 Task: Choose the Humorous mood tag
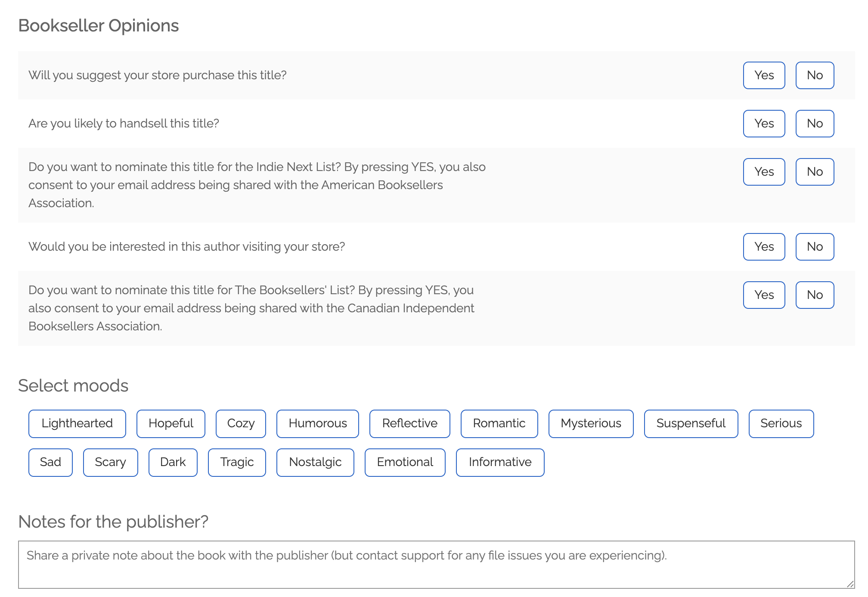pyautogui.click(x=318, y=424)
